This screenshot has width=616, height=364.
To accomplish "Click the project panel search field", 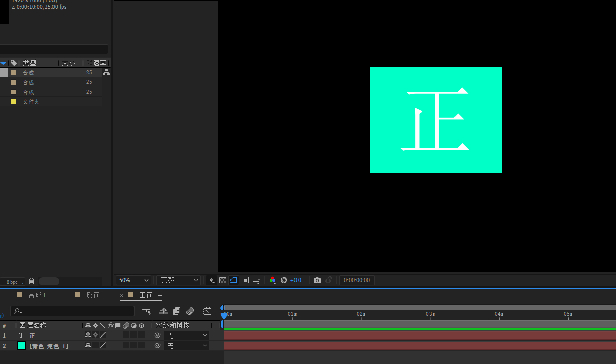I will click(x=53, y=49).
